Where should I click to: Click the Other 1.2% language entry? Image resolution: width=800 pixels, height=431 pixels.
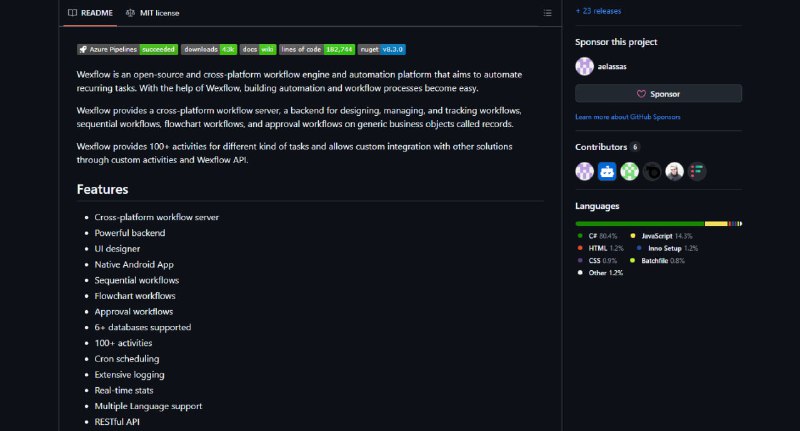601,273
